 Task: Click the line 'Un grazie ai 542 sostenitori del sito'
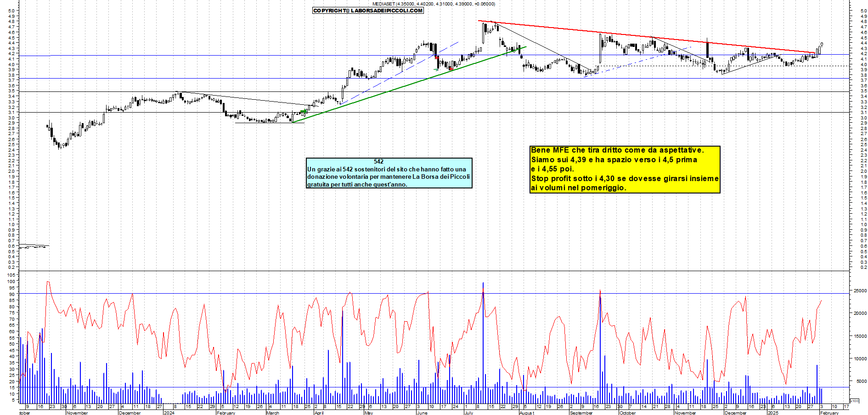tap(387, 169)
